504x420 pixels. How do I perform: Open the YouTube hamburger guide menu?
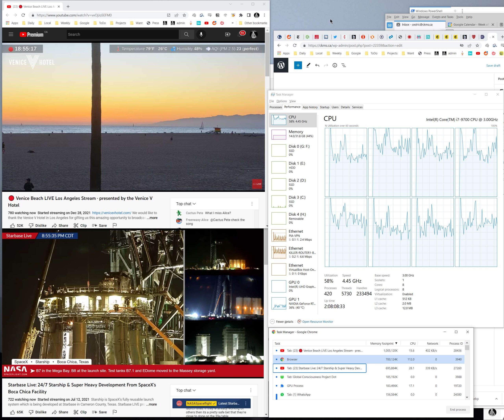tap(11, 34)
